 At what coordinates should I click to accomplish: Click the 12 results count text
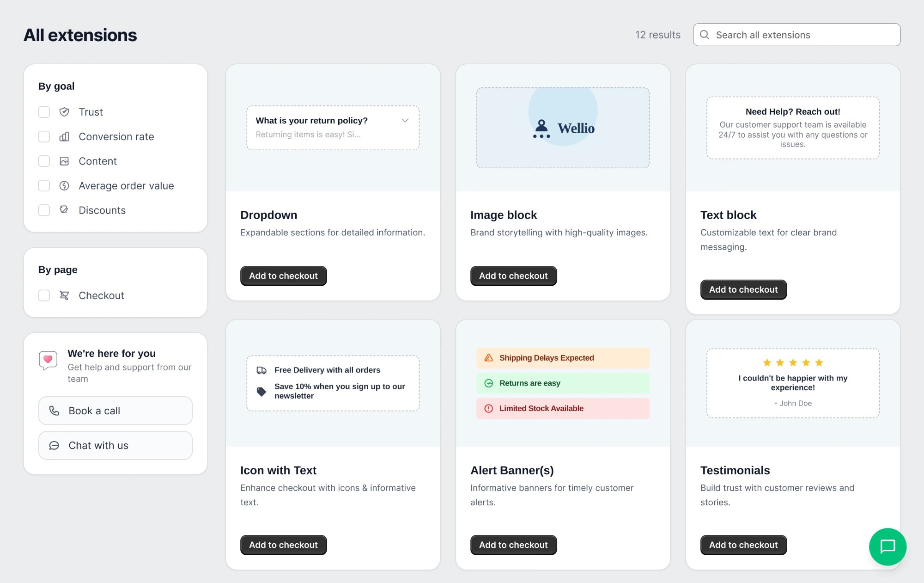658,35
